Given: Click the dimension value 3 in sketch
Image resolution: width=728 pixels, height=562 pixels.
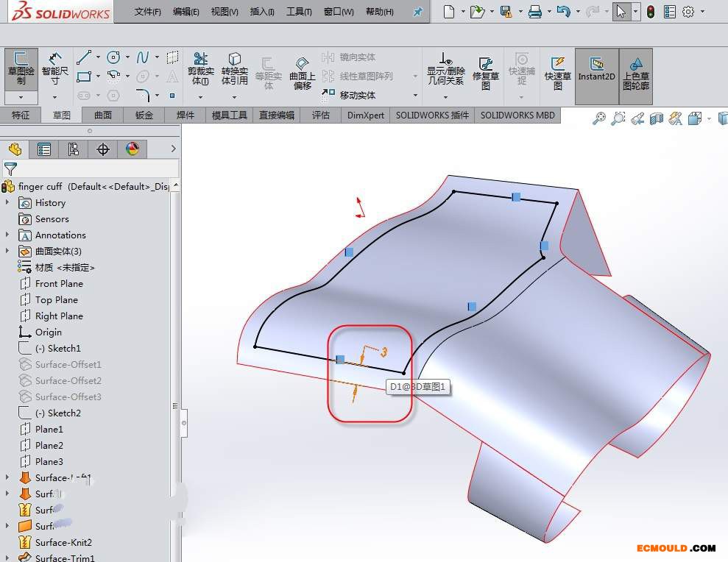Looking at the screenshot, I should pyautogui.click(x=384, y=352).
